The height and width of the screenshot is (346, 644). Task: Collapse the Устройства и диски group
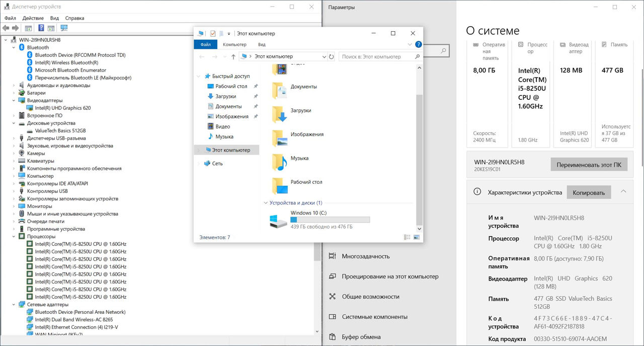[x=266, y=203]
